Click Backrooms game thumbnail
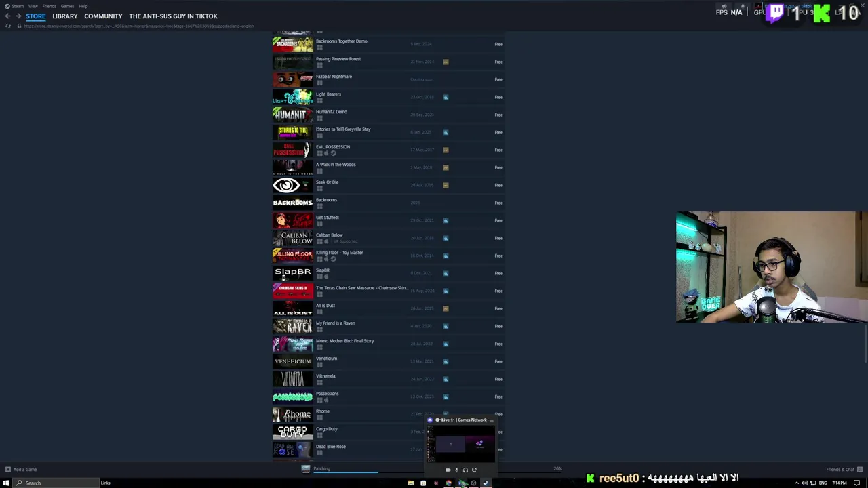This screenshot has height=488, width=868. point(293,203)
